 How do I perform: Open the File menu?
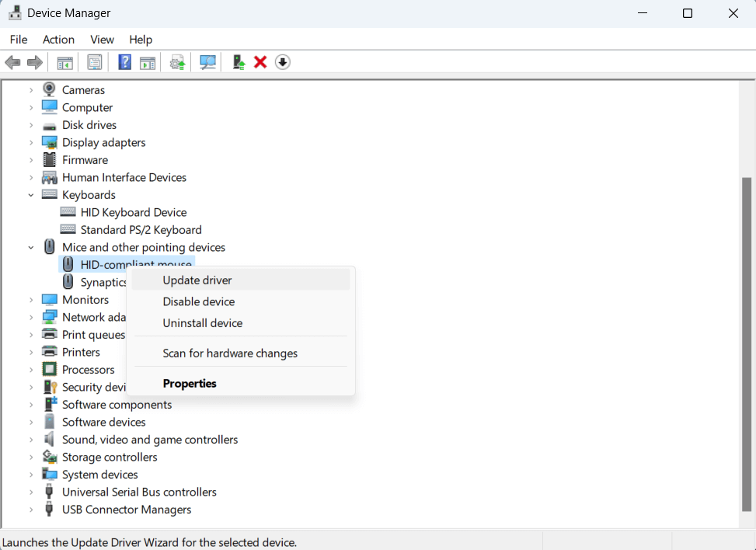coord(19,40)
